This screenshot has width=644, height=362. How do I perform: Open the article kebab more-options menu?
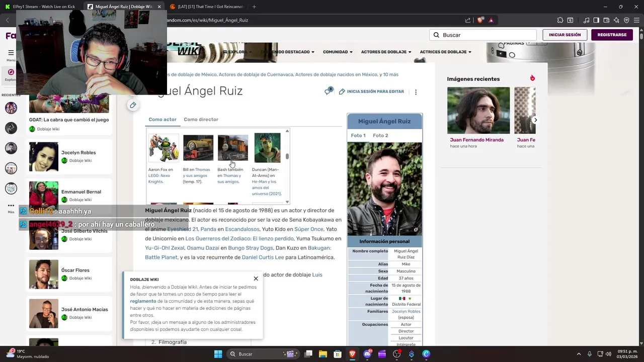416,92
